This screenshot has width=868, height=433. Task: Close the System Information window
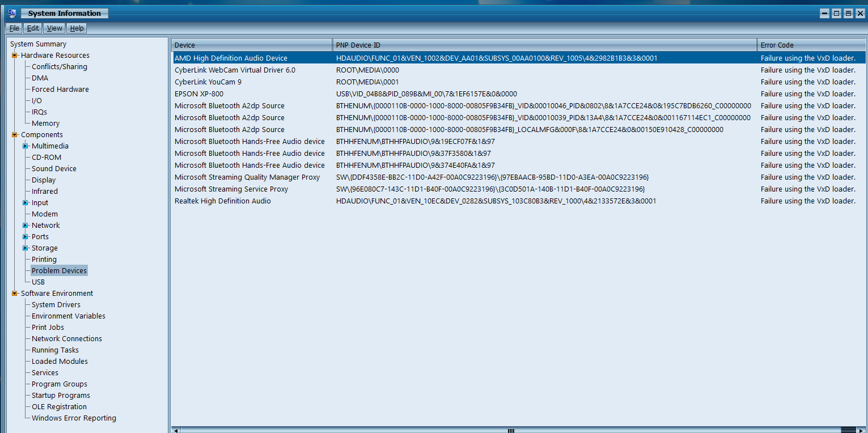coord(860,13)
